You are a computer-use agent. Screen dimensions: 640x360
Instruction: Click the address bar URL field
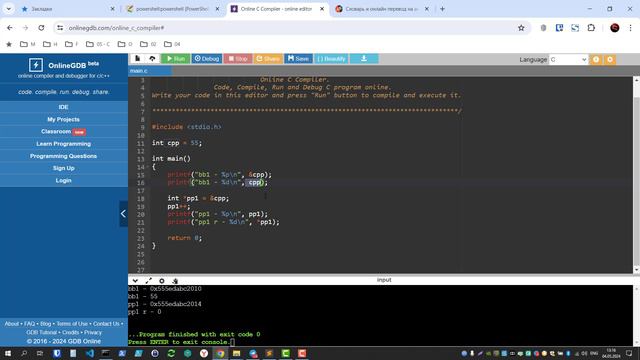coord(290,28)
